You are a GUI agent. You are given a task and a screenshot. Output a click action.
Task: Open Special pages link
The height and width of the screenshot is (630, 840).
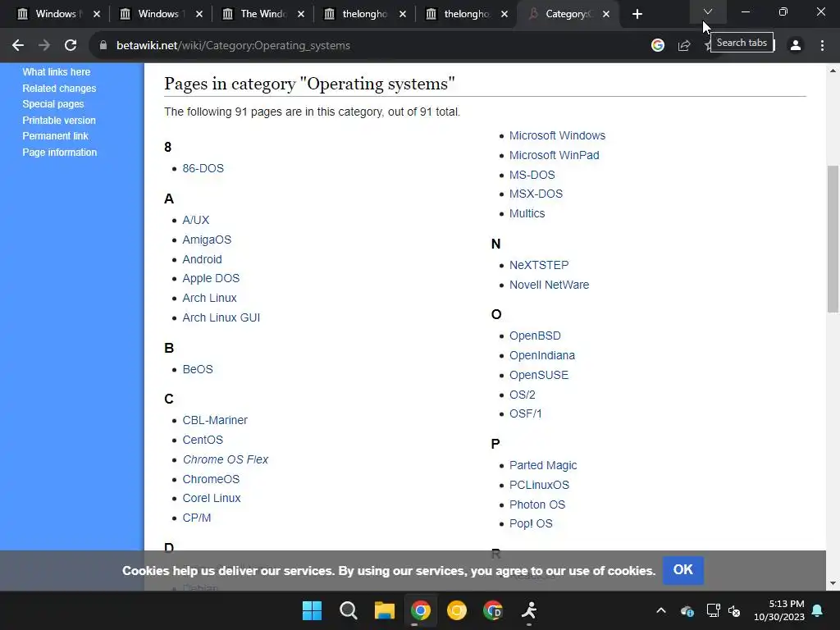tap(53, 104)
